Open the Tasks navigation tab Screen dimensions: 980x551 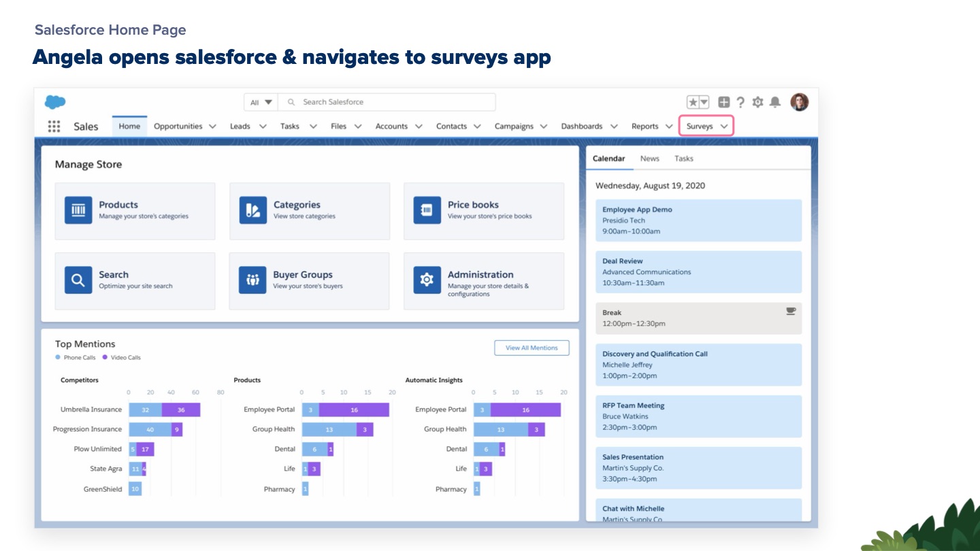pos(290,127)
